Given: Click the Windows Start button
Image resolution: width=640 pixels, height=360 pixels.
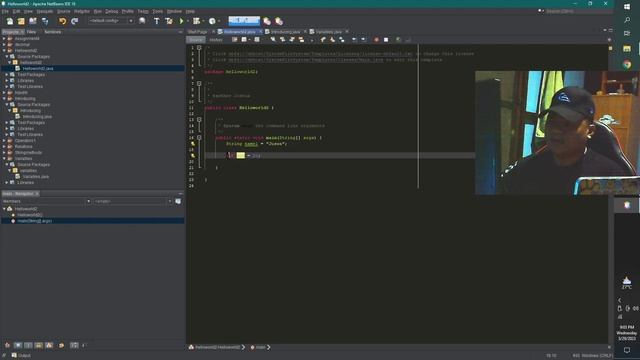Looking at the screenshot, I should click(627, 7).
